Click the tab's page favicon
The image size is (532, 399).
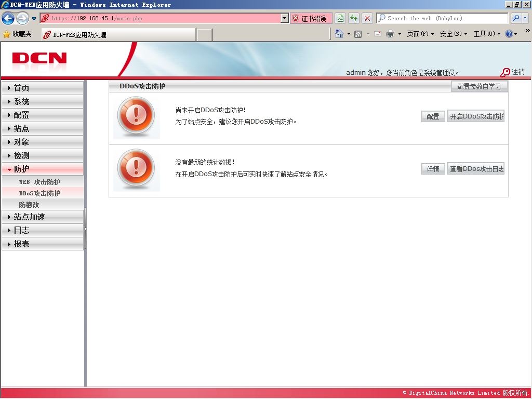pos(47,35)
